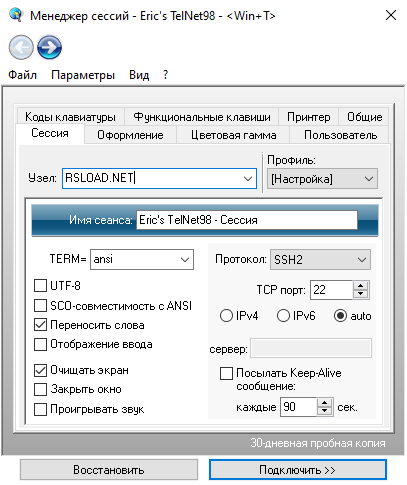Image resolution: width=407 pixels, height=485 pixels.
Task: Decrease keep-alive interval with down arrow
Action: point(324,411)
